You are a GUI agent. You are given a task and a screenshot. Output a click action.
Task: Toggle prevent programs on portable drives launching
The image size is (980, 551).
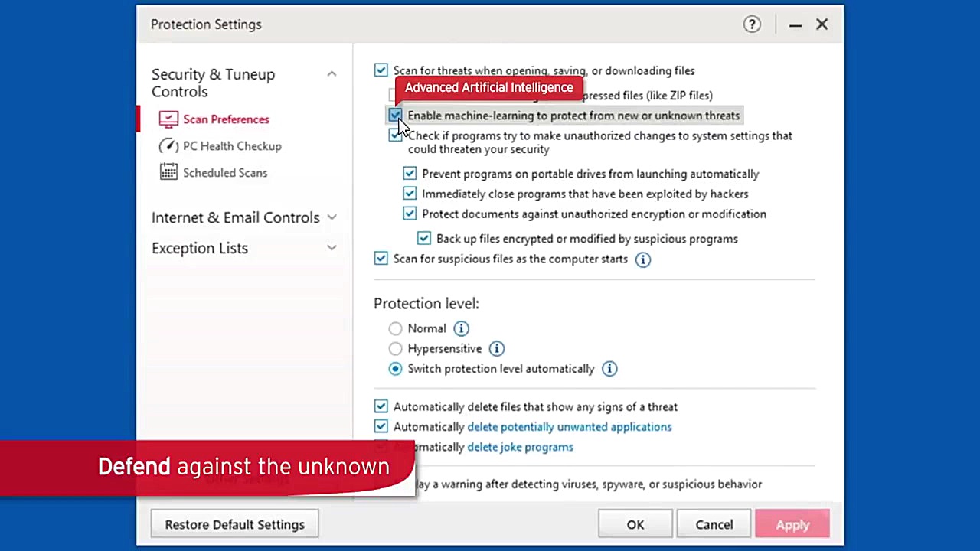410,174
